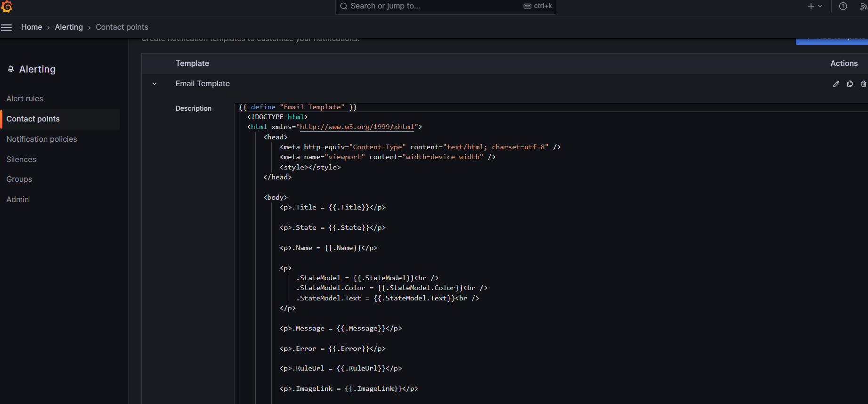The image size is (868, 404).
Task: Open the Silences page
Action: pyautogui.click(x=21, y=159)
